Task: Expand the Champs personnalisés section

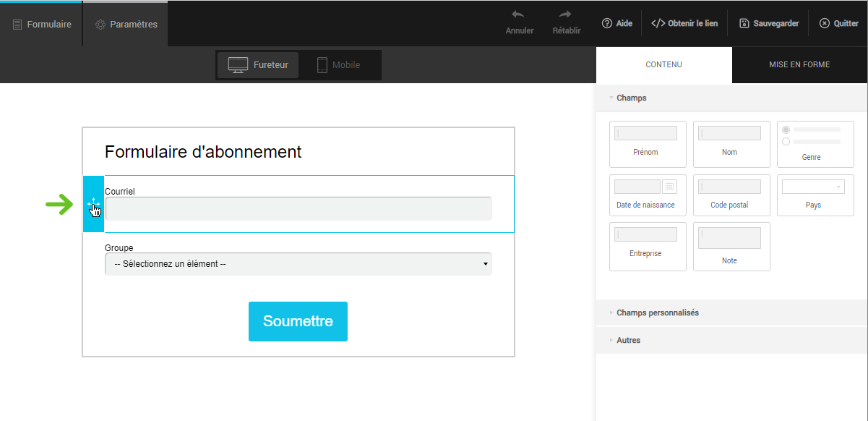Action: (658, 312)
